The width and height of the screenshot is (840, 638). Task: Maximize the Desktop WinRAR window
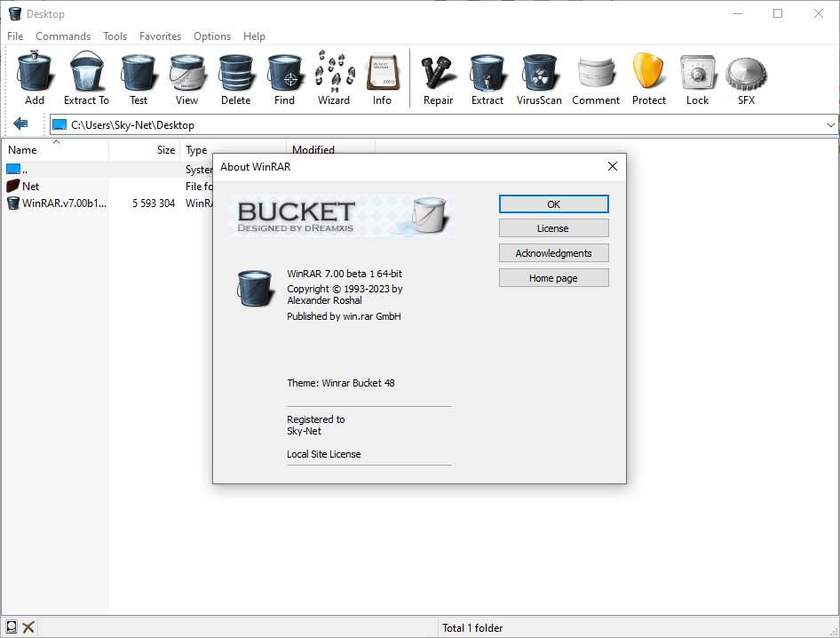(x=778, y=13)
